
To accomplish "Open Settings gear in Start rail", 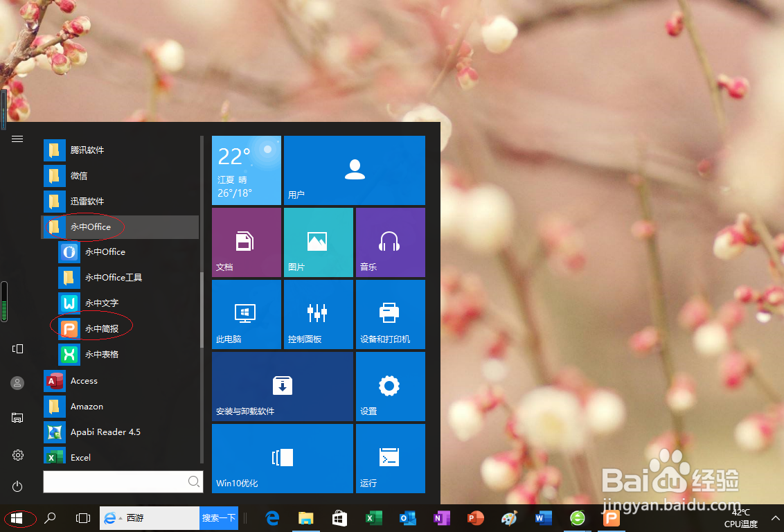I will tap(17, 455).
